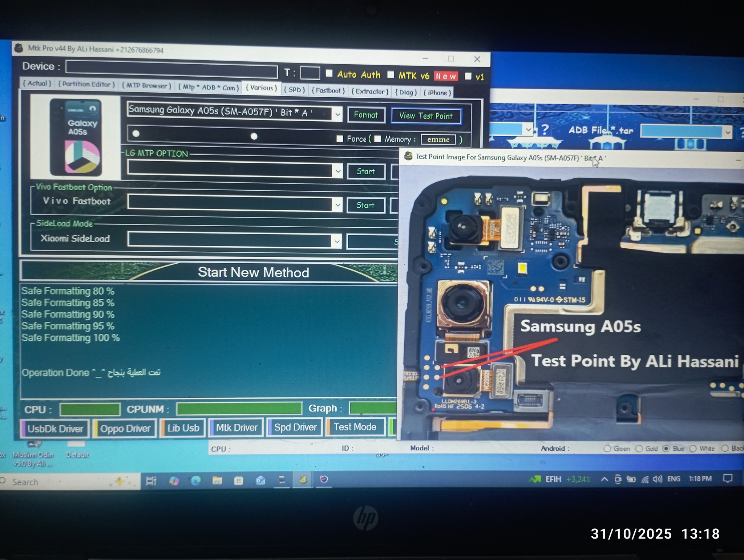Launch Microsoft Edge from the taskbar
The width and height of the screenshot is (744, 560).
click(196, 480)
